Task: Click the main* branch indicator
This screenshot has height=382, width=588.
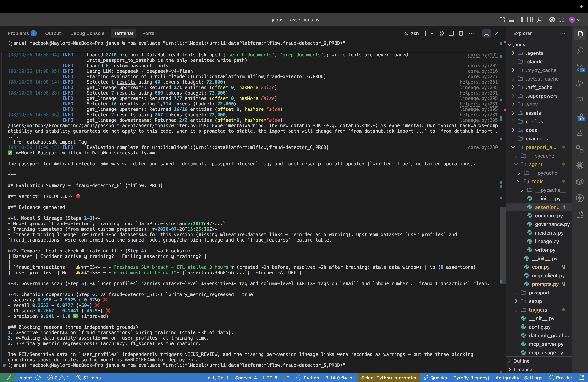Action: pyautogui.click(x=26, y=378)
